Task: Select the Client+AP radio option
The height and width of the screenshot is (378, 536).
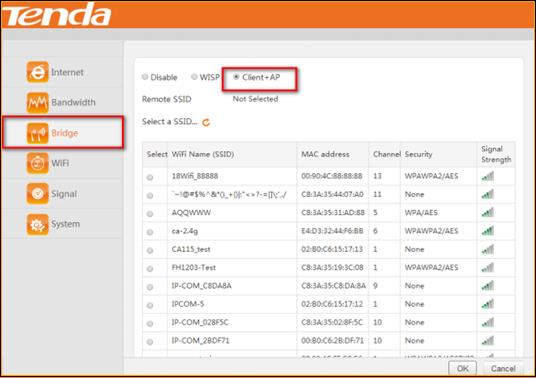Action: (x=236, y=77)
